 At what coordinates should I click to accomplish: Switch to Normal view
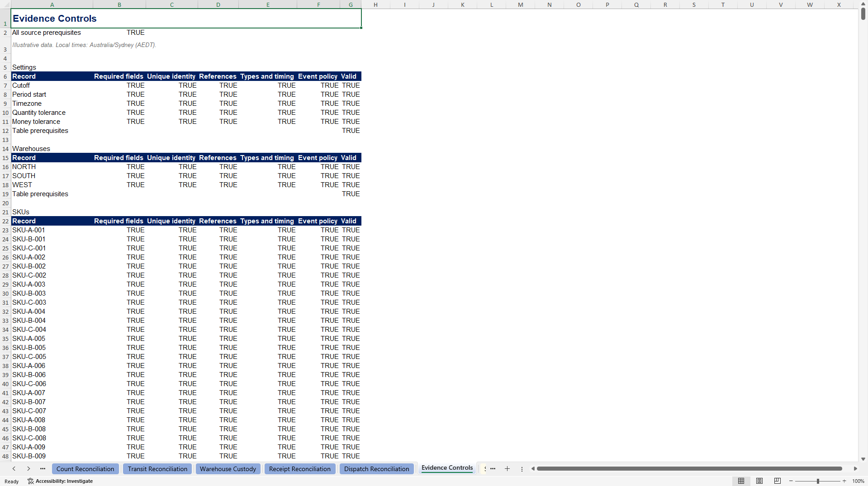(741, 481)
